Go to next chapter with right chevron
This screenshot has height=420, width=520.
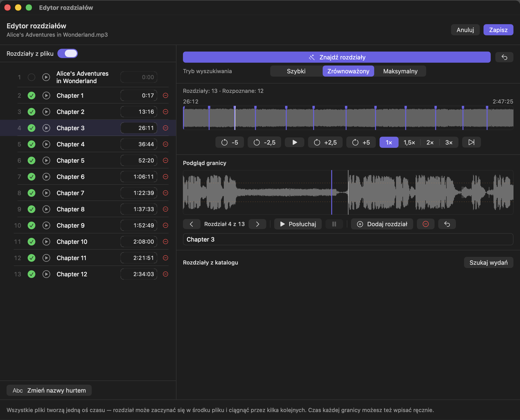click(257, 224)
